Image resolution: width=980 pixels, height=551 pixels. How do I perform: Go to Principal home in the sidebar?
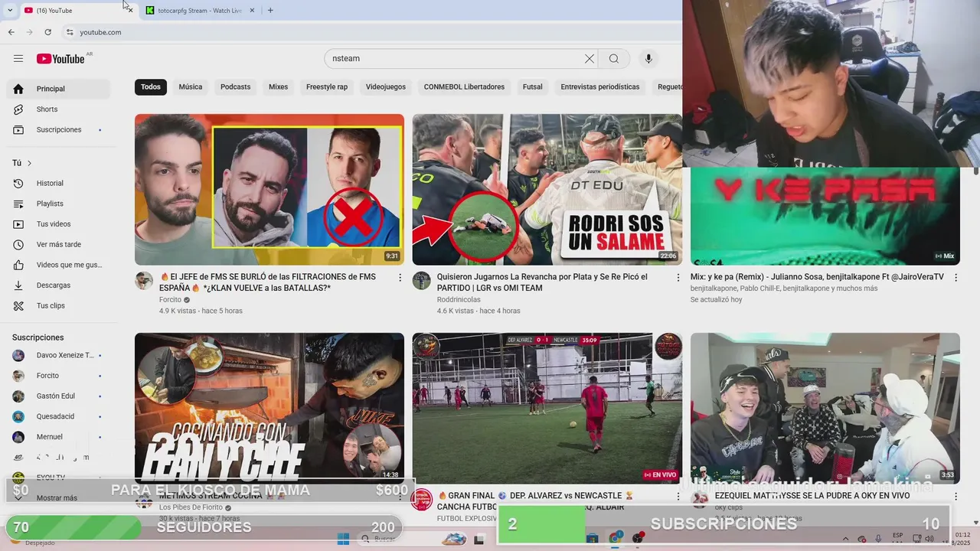pos(58,89)
